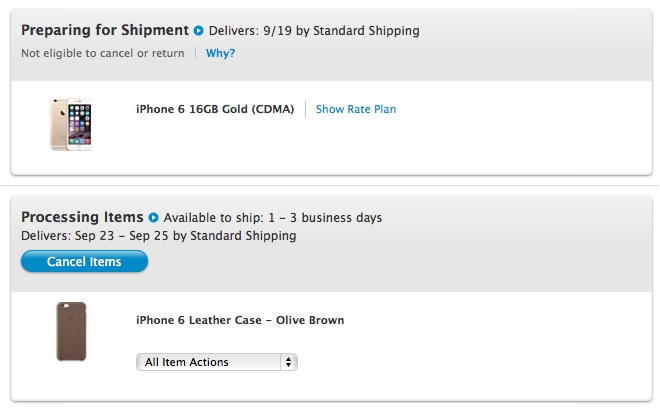Click the "Delivers: Sep 23 – Sep 25" estimate
660x417 pixels.
pos(159,236)
